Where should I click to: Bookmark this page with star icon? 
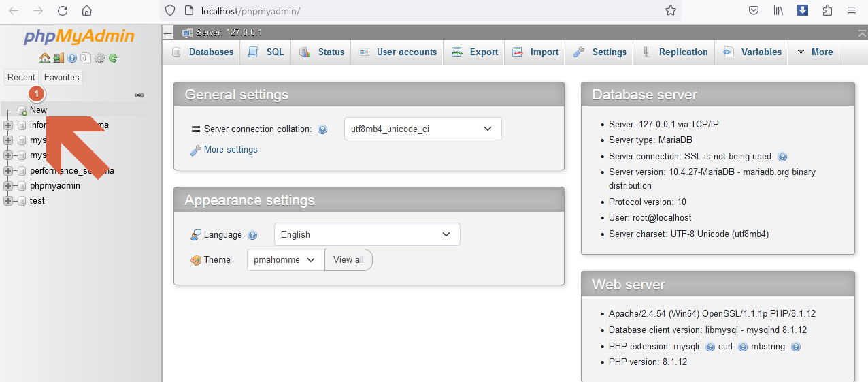tap(670, 11)
